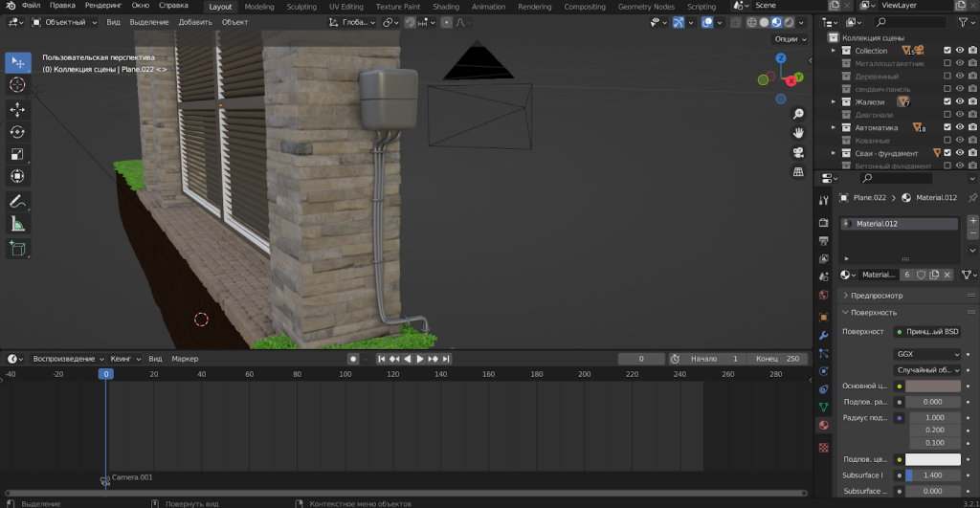980x508 pixels.
Task: Select the Move tool in toolbar
Action: click(x=17, y=109)
